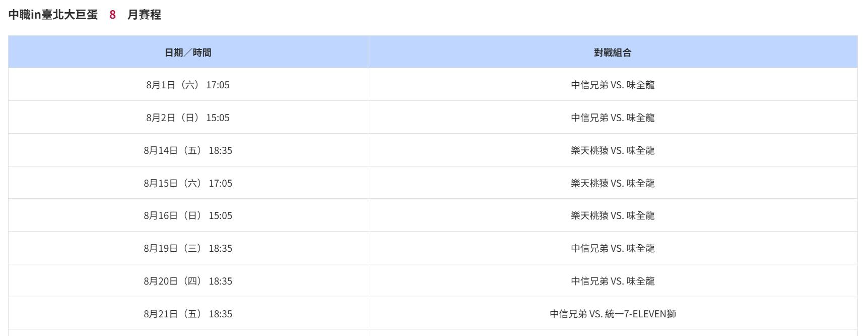
Task: Select the 8月1日（六）17:05 date cell
Action: tap(188, 85)
